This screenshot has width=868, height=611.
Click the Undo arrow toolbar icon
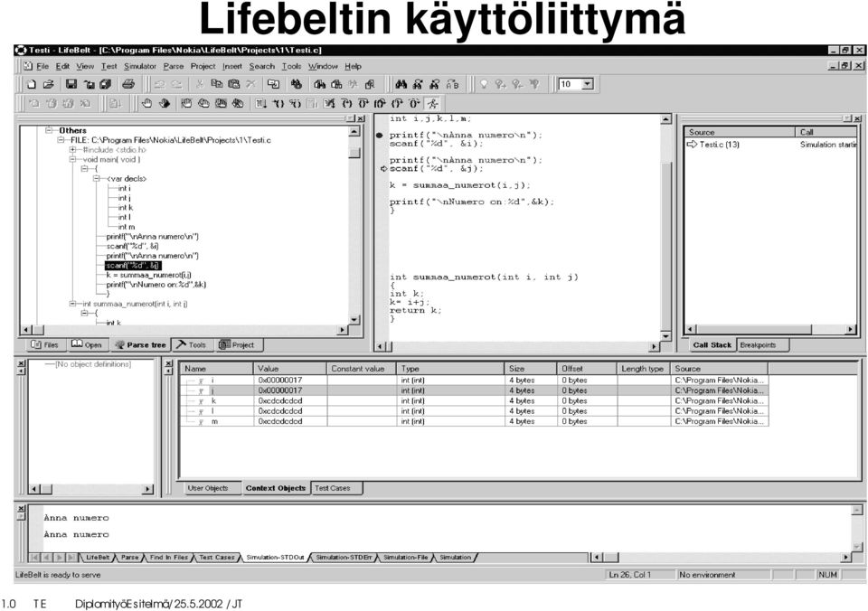[159, 84]
